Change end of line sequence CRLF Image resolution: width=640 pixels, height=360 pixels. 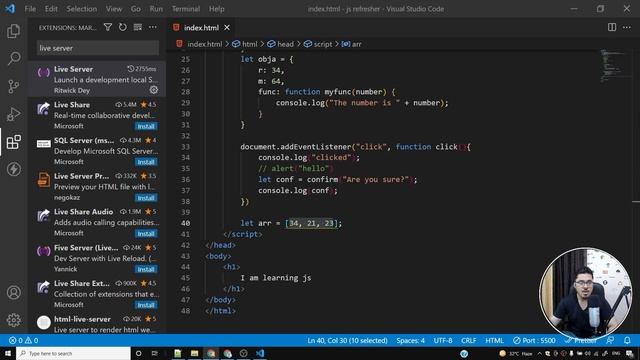coord(469,340)
